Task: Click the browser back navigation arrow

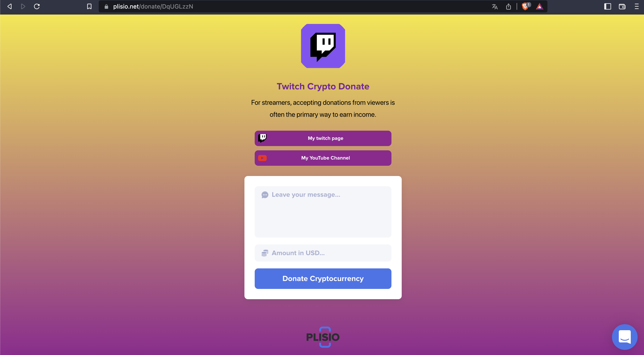Action: [x=10, y=6]
